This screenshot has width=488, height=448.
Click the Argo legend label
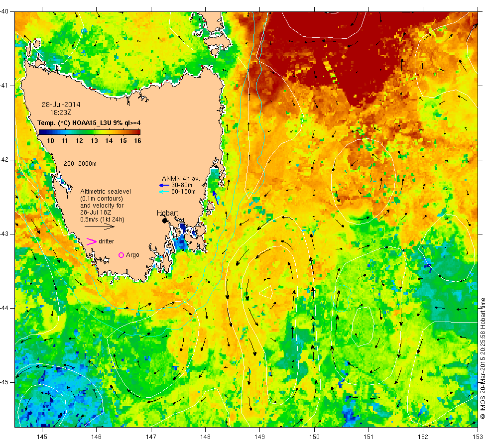(132, 255)
